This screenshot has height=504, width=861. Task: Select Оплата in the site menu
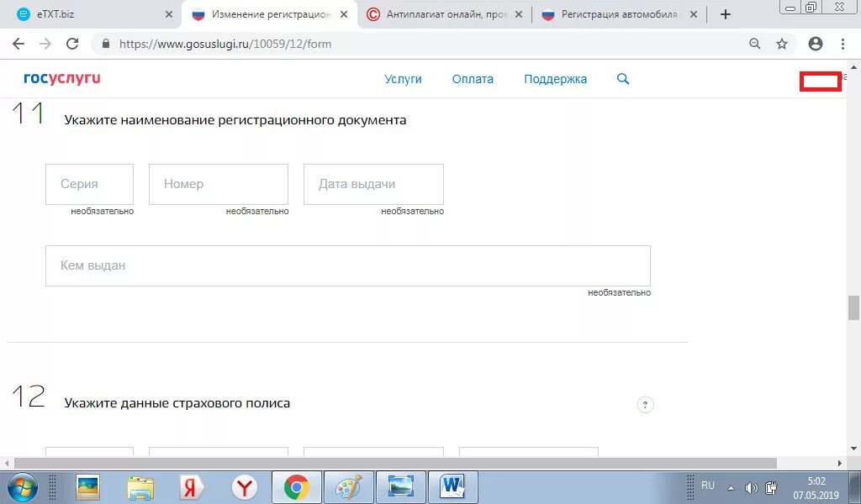(x=473, y=78)
